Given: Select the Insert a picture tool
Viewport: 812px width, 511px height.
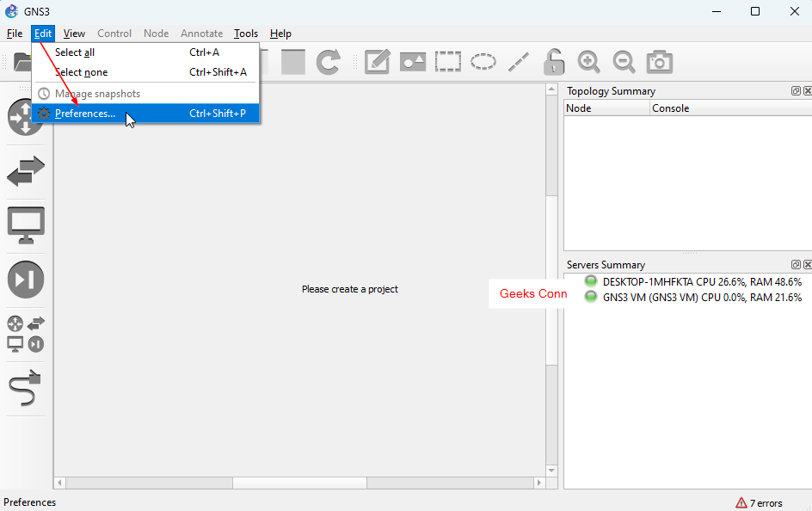Looking at the screenshot, I should pos(413,62).
